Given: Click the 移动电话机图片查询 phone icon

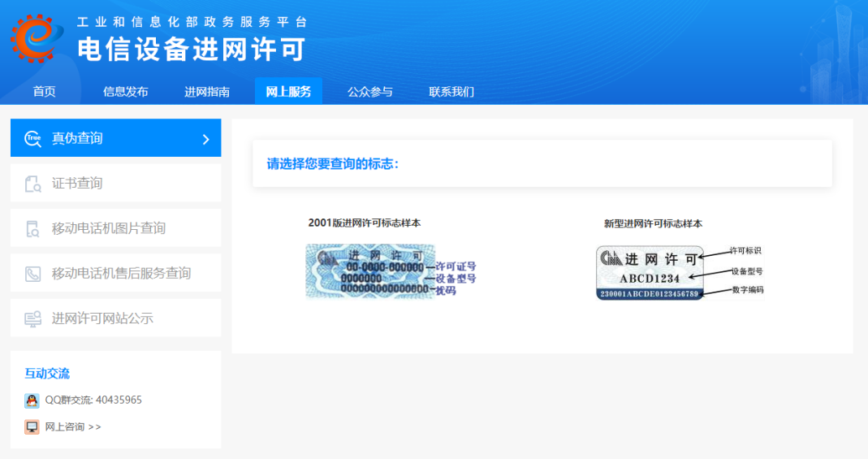Looking at the screenshot, I should coord(32,228).
